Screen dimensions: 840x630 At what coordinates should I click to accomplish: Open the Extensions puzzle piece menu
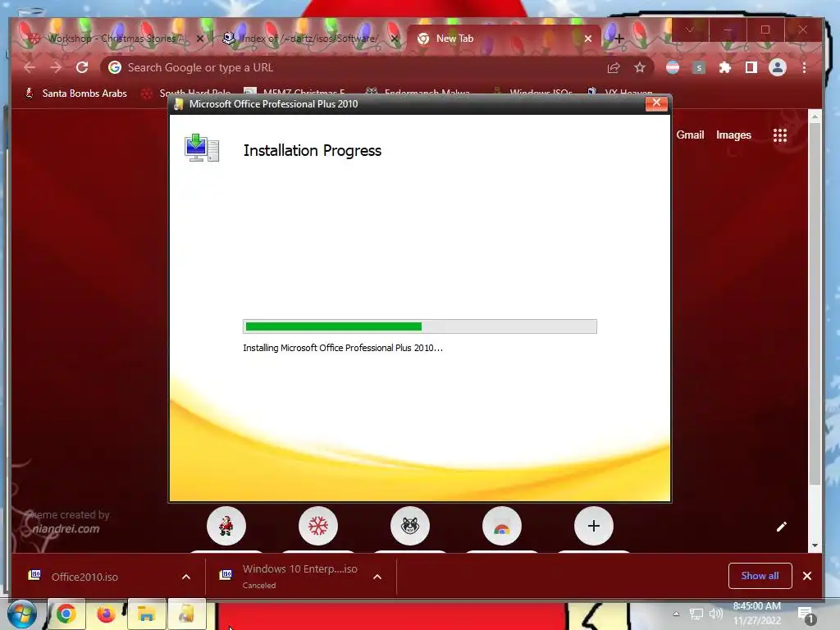pyautogui.click(x=725, y=67)
